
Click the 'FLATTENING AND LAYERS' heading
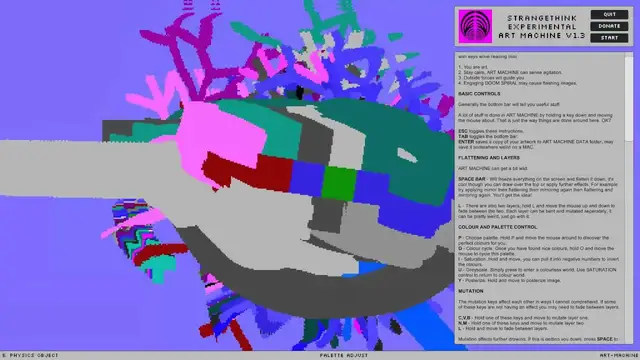tap(489, 158)
